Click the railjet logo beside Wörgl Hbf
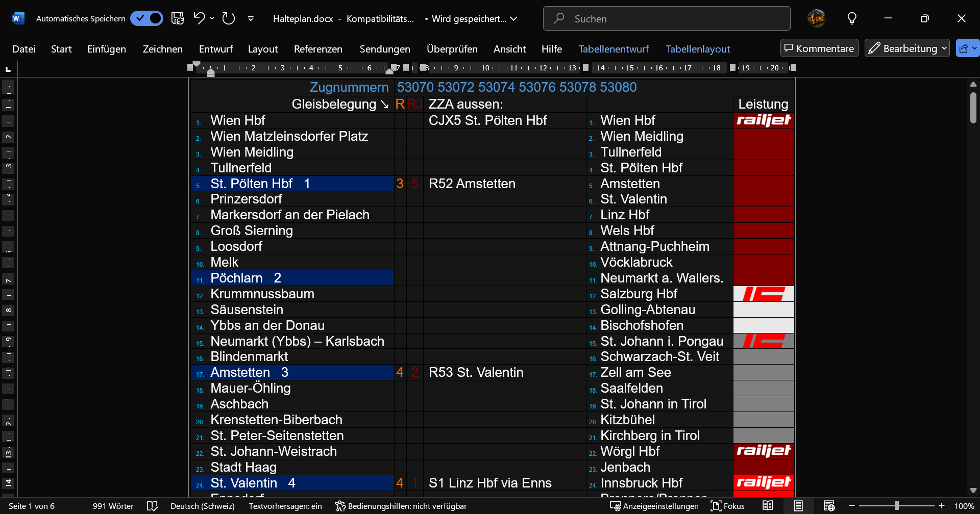Viewport: 980px width, 514px height. click(764, 451)
